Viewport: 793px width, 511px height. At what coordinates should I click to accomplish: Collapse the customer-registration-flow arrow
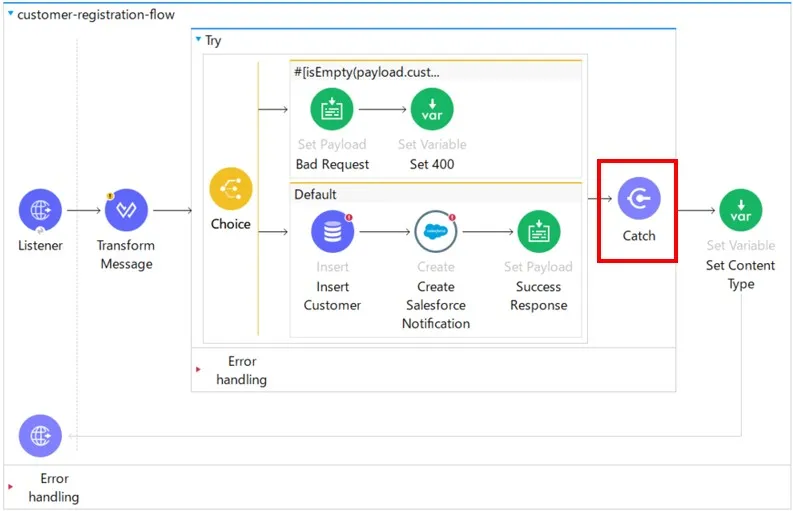click(10, 15)
